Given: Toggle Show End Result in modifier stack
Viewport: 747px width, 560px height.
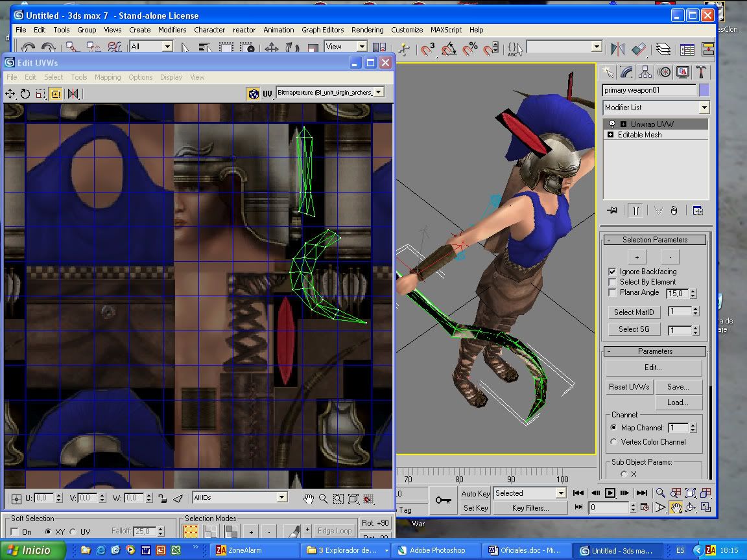Looking at the screenshot, I should [636, 211].
